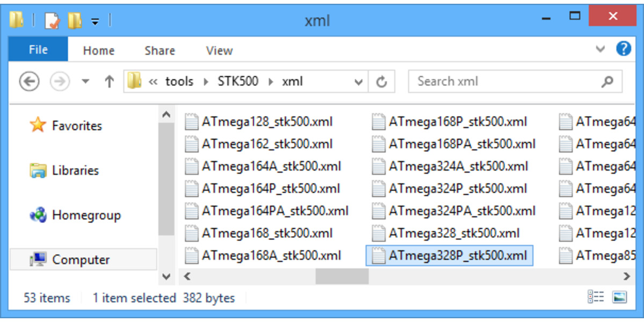Refresh the xml folder view
The height and width of the screenshot is (322, 644).
tap(381, 81)
